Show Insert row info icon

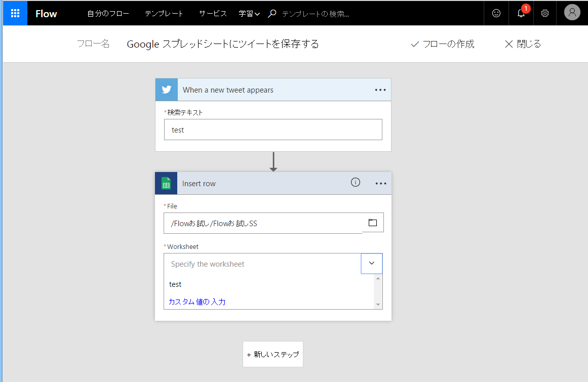click(x=356, y=182)
